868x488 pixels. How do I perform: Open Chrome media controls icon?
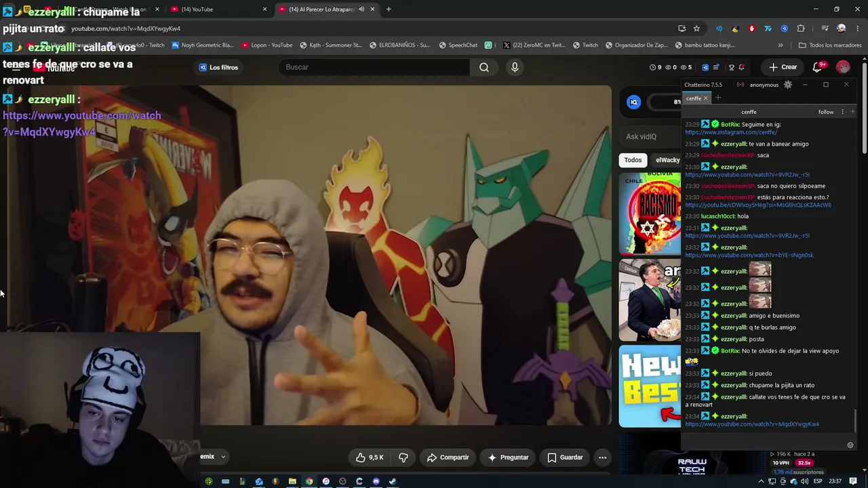(x=825, y=28)
